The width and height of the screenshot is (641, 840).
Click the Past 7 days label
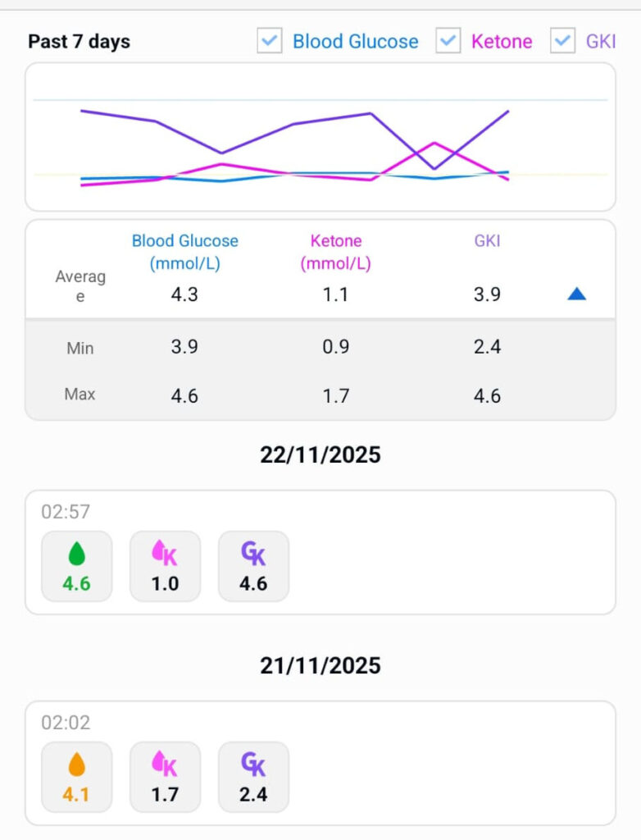pyautogui.click(x=79, y=42)
